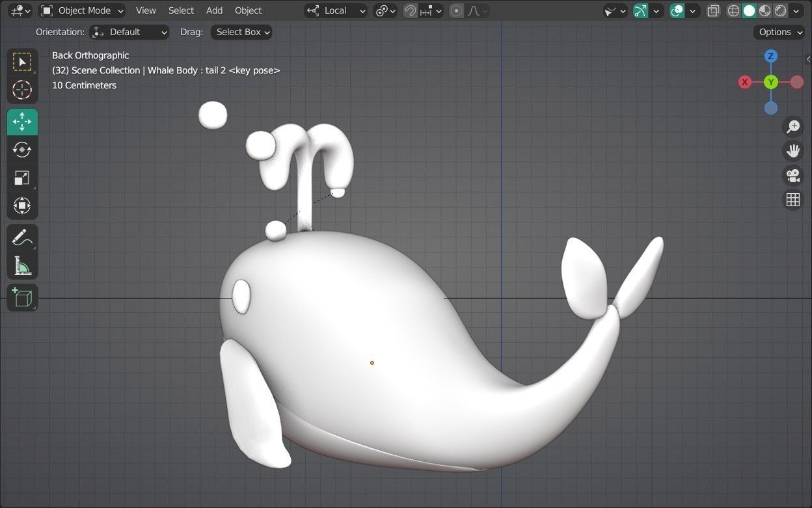Open the shading options dropdown arrow
This screenshot has width=812, height=508.
(796, 10)
